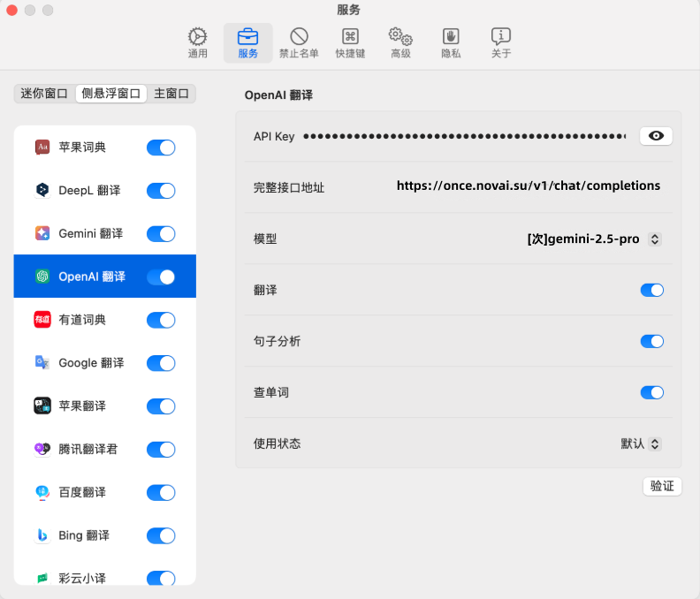This screenshot has height=599, width=700.
Task: Click the 完整接口地址 URL field
Action: click(528, 186)
